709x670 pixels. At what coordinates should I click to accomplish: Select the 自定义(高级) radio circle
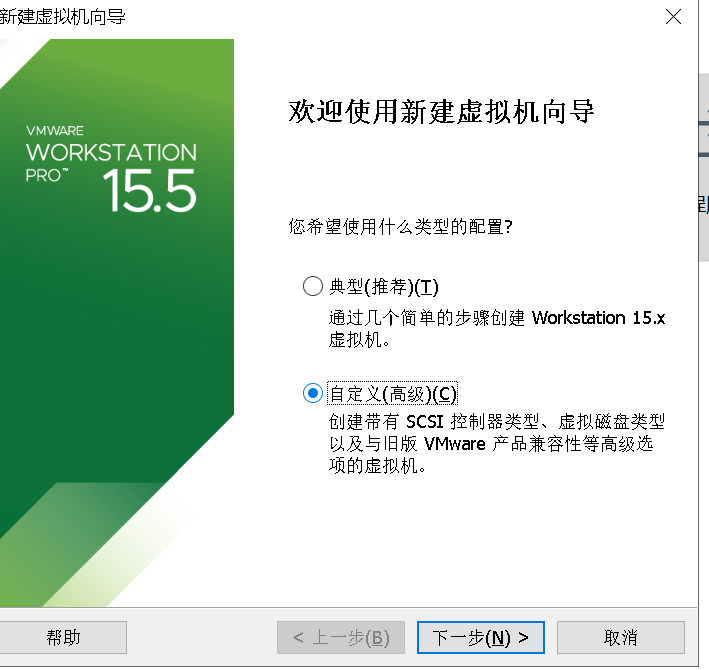point(312,393)
